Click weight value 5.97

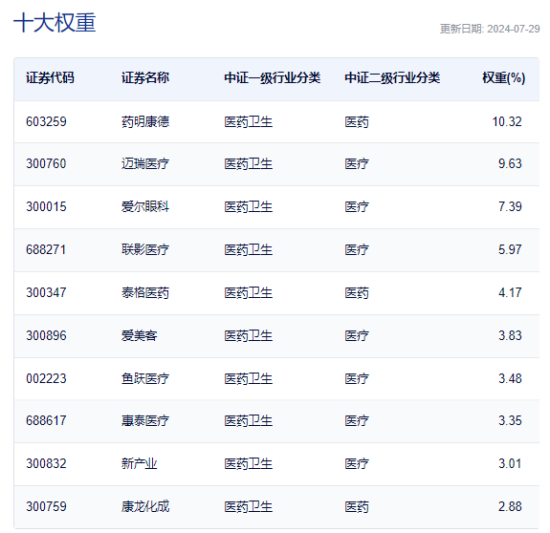tap(510, 250)
